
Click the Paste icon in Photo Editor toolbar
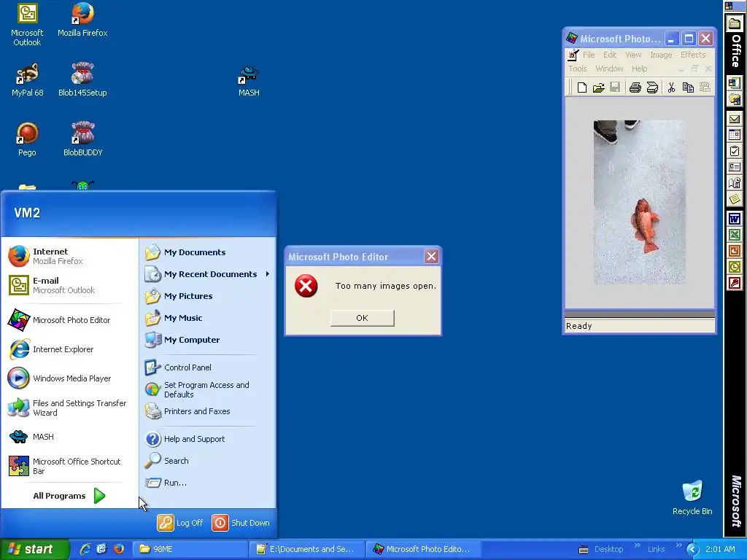click(705, 87)
